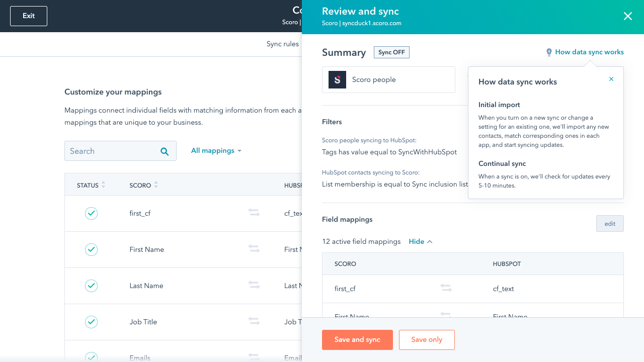Toggle the first_cf mapping status checkmark
The width and height of the screenshot is (644, 362).
91,213
